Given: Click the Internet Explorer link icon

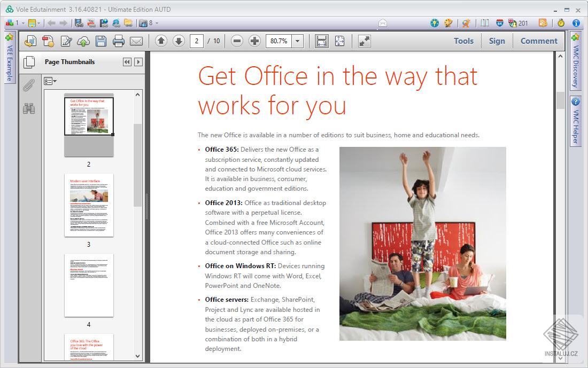Looking at the screenshot, I should point(116,23).
